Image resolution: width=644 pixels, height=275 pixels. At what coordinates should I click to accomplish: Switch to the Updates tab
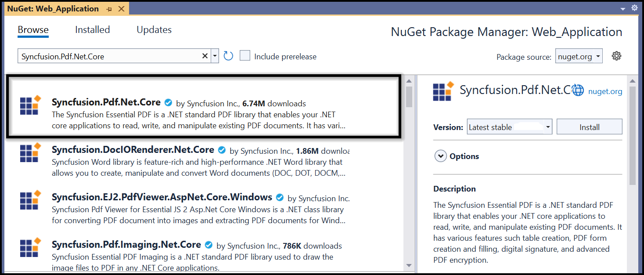[154, 30]
